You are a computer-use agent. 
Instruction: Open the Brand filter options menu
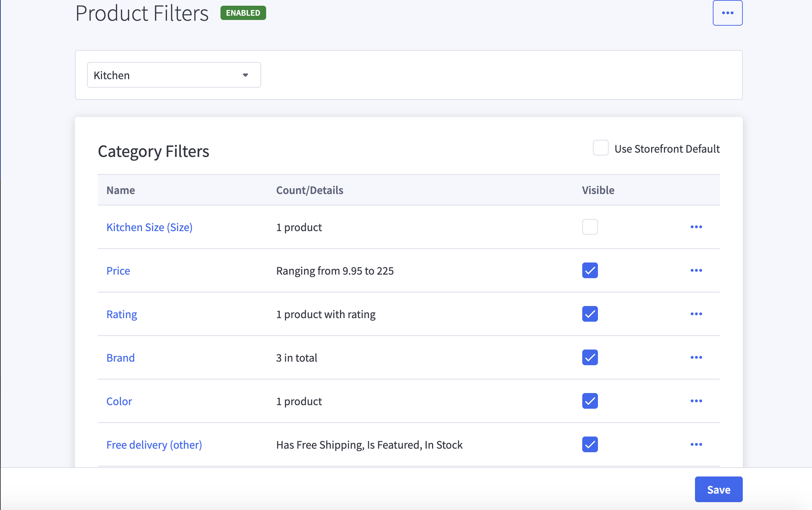point(696,358)
